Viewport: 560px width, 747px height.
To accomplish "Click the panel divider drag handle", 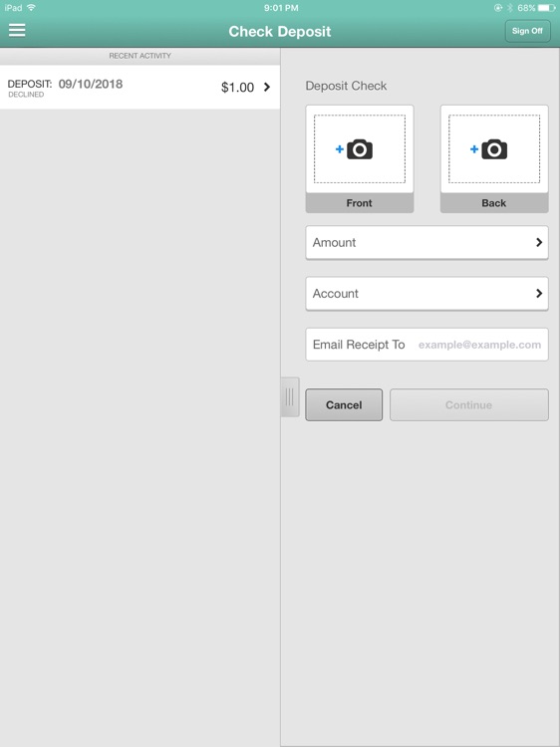I will pyautogui.click(x=290, y=396).
